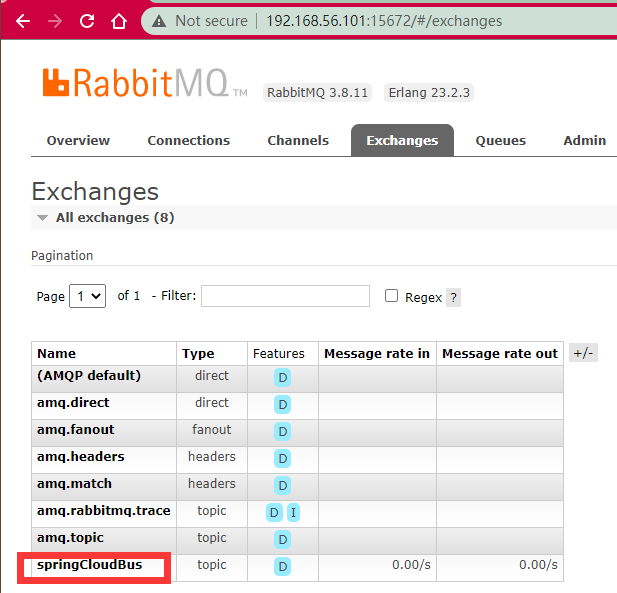Open the browser home icon
Image resolution: width=617 pixels, height=593 pixels.
pos(119,21)
